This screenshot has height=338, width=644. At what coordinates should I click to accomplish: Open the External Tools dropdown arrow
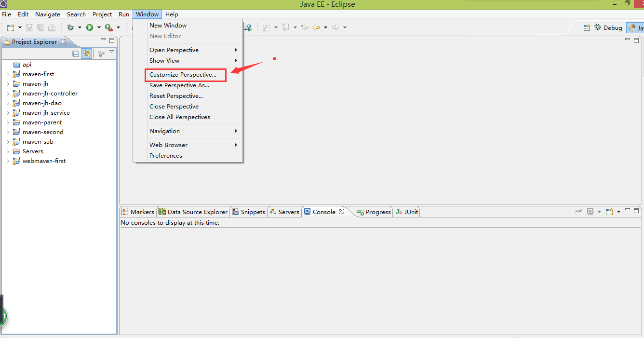[118, 27]
